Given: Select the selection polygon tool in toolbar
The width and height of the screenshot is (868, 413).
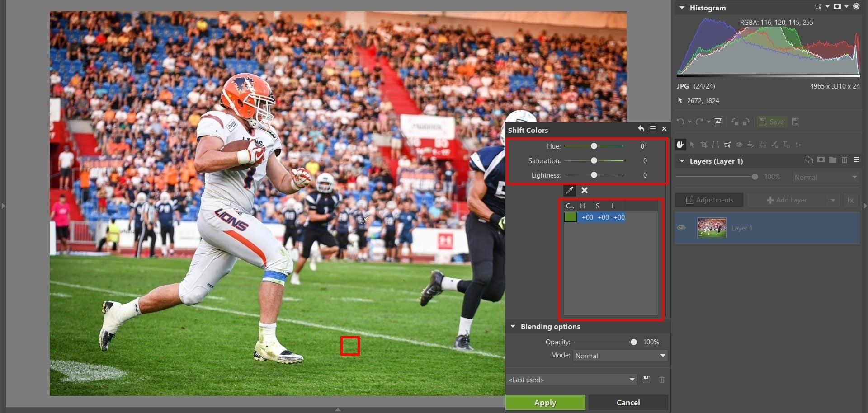Looking at the screenshot, I should coord(727,145).
